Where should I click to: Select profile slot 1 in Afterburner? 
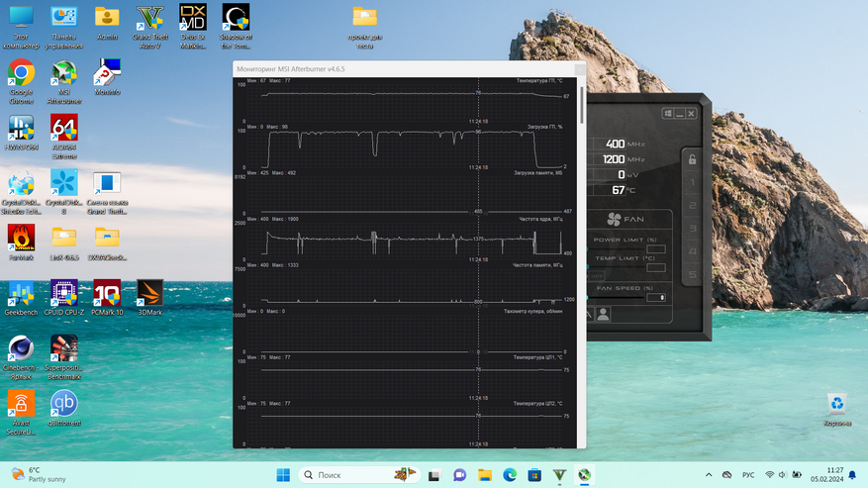[693, 184]
